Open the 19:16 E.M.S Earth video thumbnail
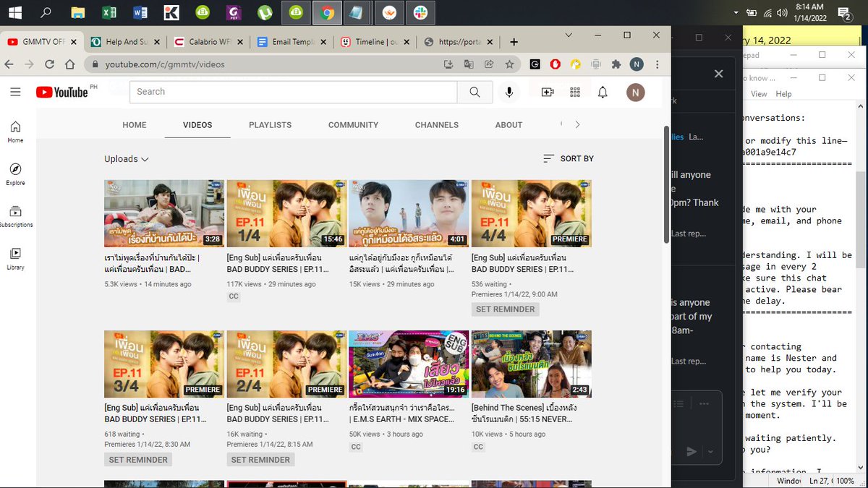Viewport: 868px width, 488px height. point(409,364)
